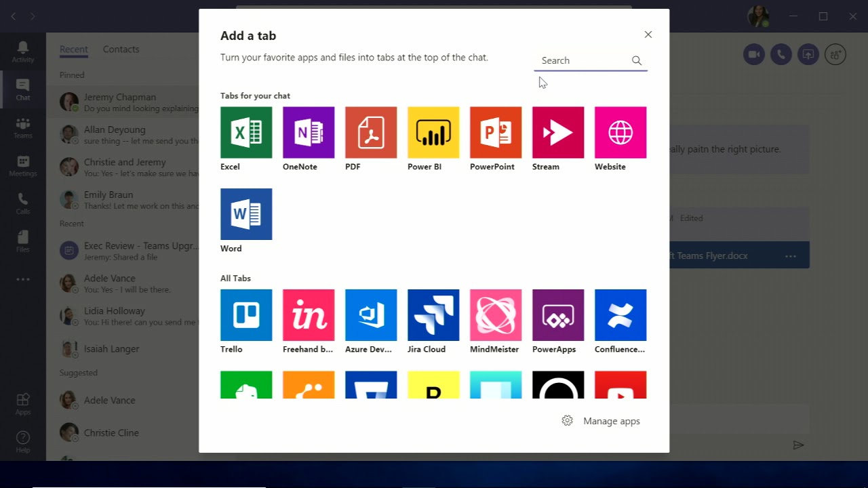Switch to the Recent tab

pyautogui.click(x=74, y=49)
